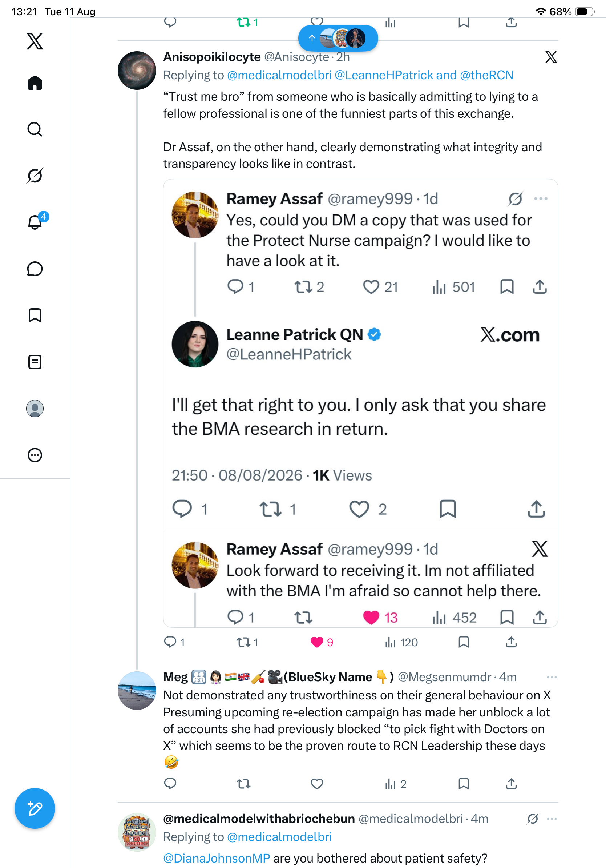
Task: Tap the new posts pill with up arrow
Action: (338, 38)
